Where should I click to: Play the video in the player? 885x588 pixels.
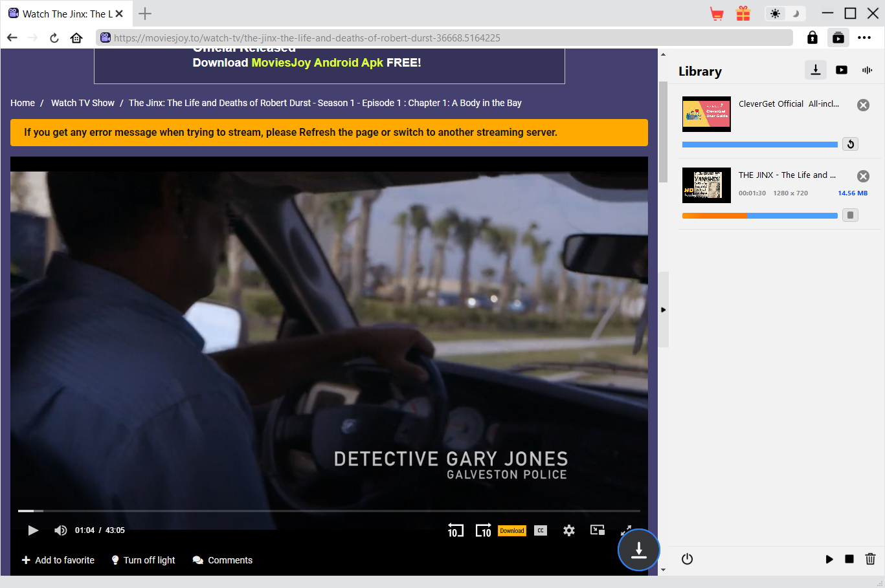[x=33, y=530]
